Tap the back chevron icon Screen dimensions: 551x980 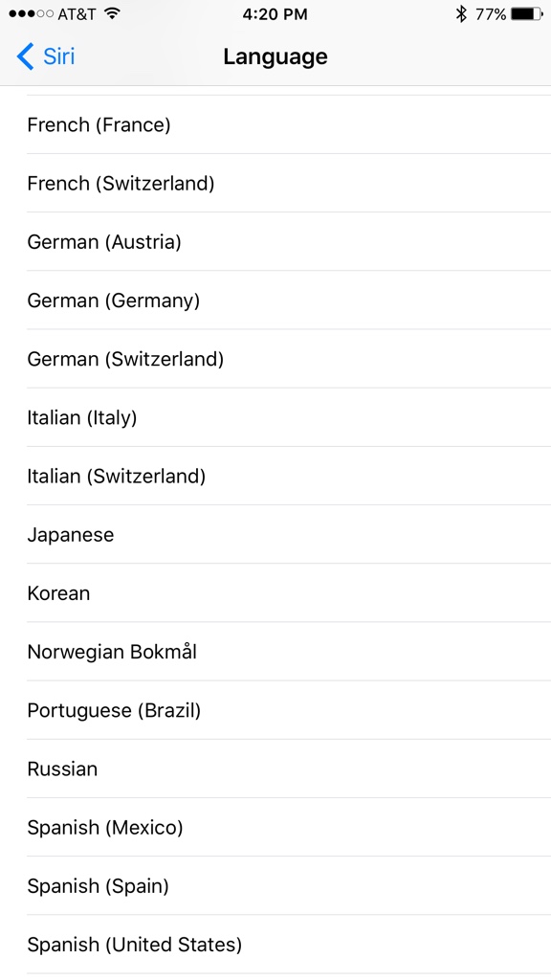click(x=25, y=56)
